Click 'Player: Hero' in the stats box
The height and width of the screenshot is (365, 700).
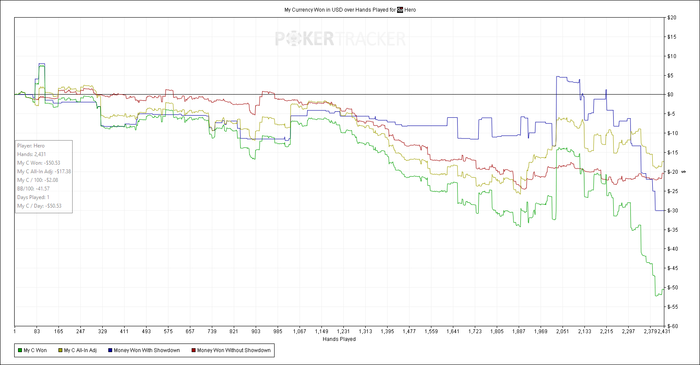pyautogui.click(x=31, y=145)
